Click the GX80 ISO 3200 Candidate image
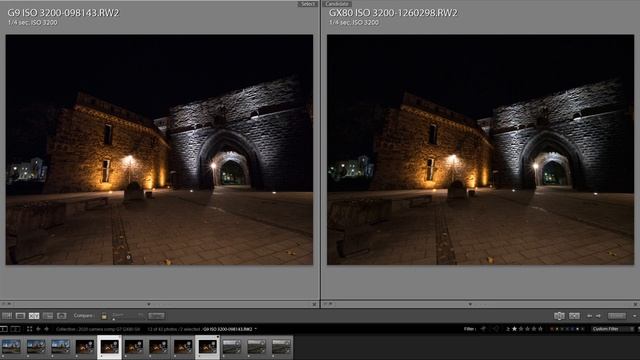 pyautogui.click(x=480, y=149)
